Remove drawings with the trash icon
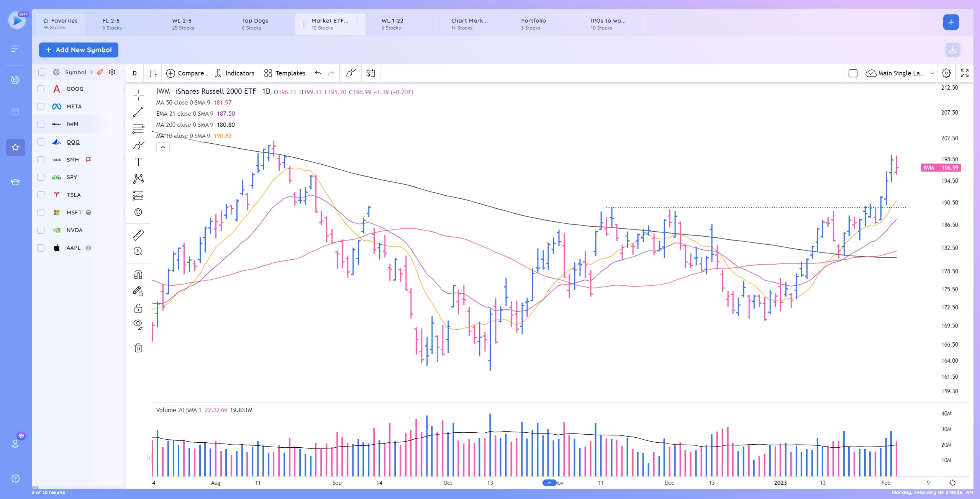Image resolution: width=980 pixels, height=499 pixels. click(138, 348)
